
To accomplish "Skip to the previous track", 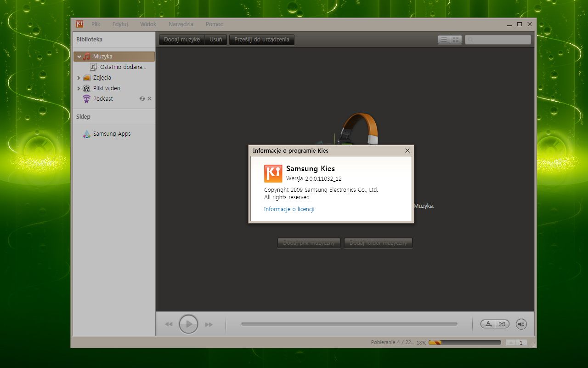I will coord(169,324).
